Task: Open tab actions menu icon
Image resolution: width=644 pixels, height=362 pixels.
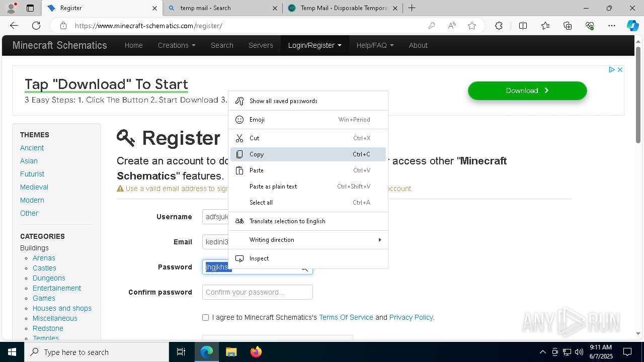Action: pos(30,8)
